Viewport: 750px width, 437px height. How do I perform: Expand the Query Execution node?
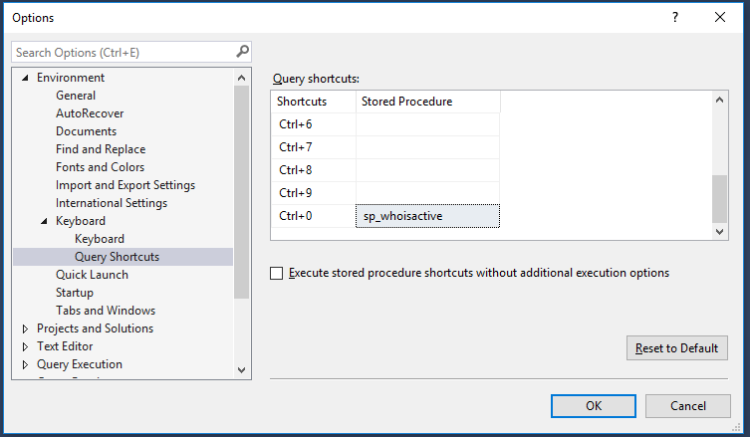click(26, 365)
